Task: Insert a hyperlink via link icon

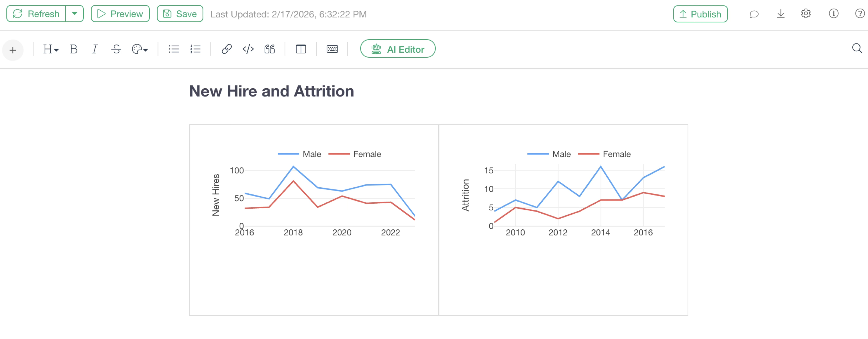Action: point(226,49)
